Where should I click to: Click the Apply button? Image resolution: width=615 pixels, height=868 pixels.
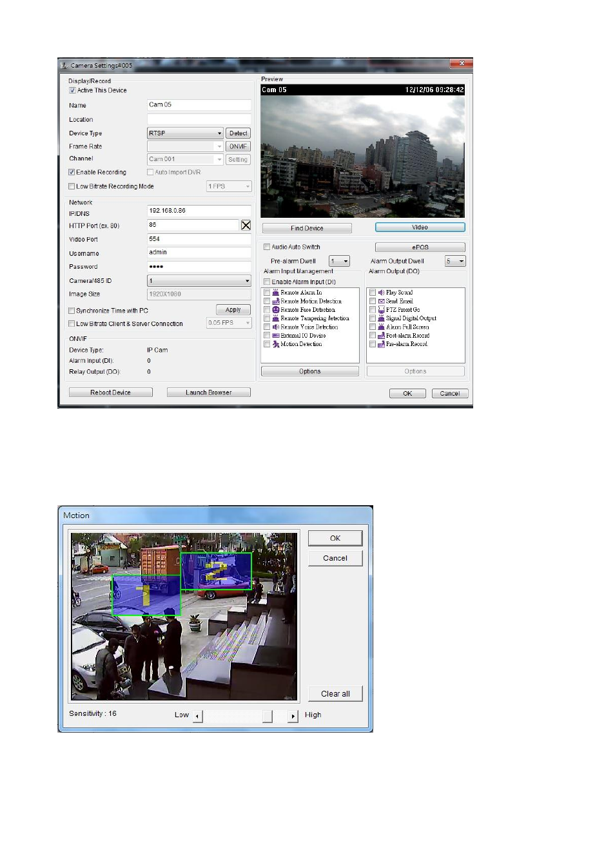coord(233,310)
